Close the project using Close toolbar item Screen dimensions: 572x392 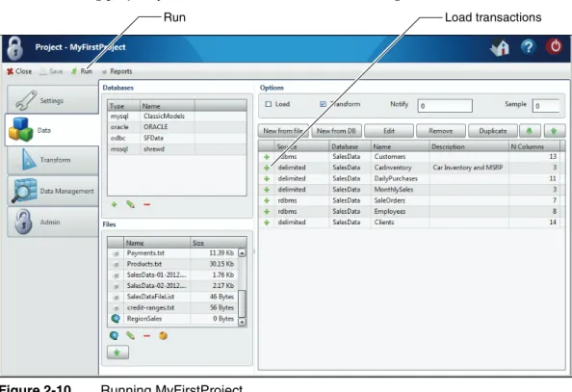pos(19,71)
